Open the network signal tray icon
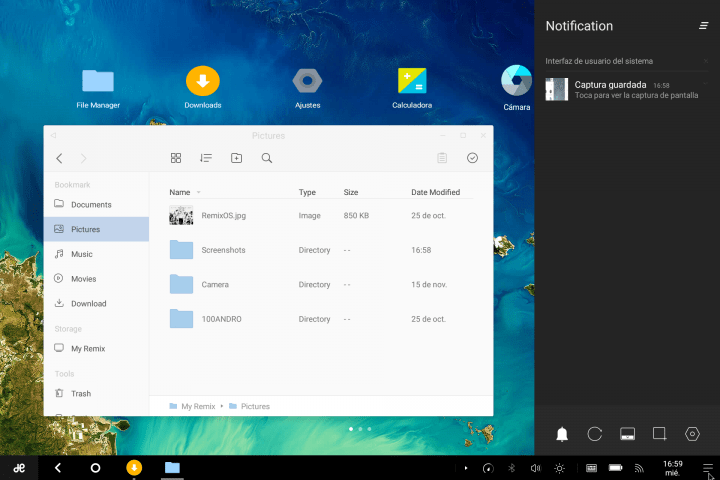 [639, 469]
